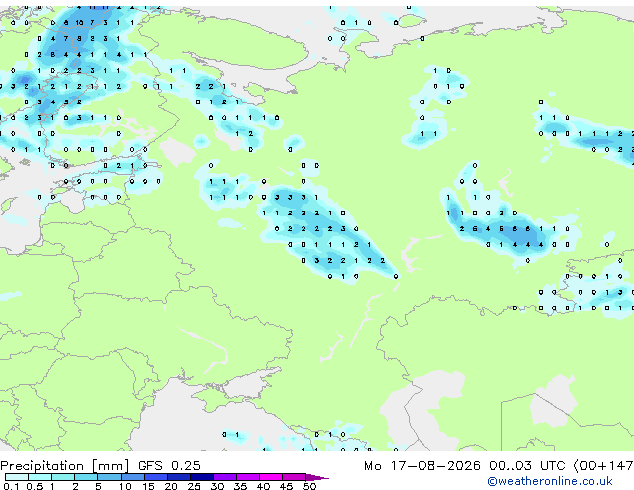Click the '50' legend scale label
The height and width of the screenshot is (490, 634).
pos(309,486)
